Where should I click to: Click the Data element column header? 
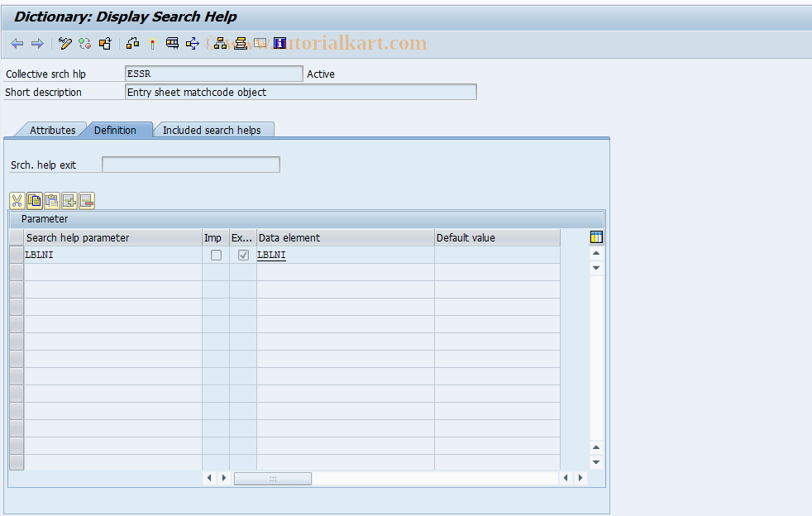point(346,238)
